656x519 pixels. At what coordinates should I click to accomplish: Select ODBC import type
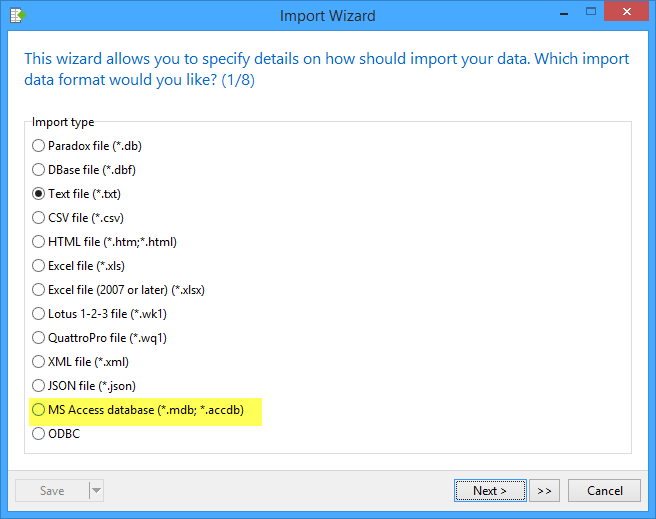[x=39, y=434]
